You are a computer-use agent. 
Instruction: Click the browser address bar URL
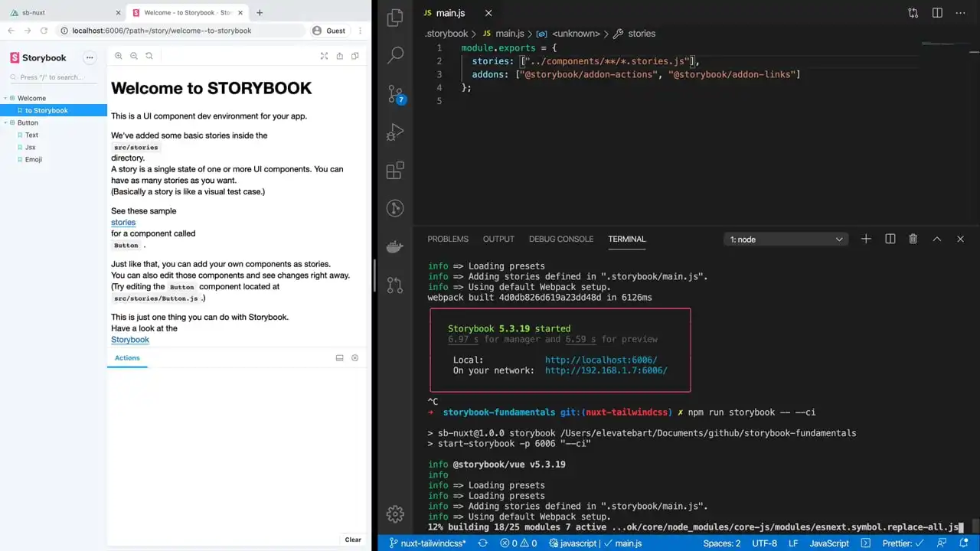162,31
